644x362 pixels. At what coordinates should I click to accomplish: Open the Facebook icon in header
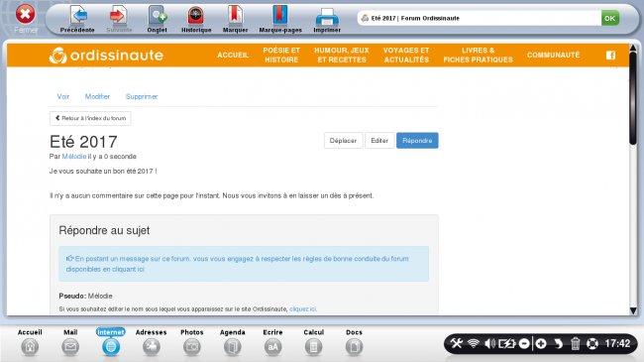tap(610, 56)
